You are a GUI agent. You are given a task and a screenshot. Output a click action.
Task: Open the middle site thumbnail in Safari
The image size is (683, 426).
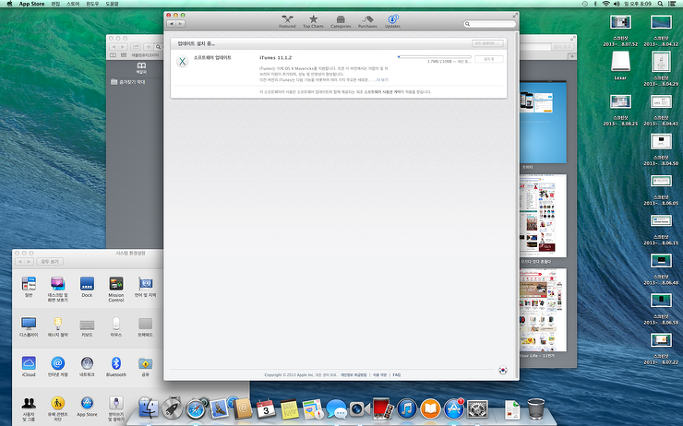[x=543, y=215]
